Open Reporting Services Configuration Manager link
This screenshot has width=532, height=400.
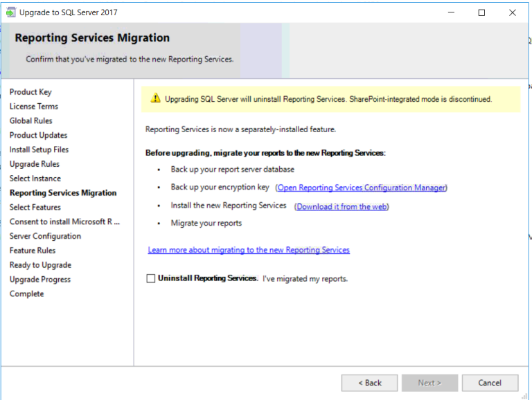pos(362,188)
